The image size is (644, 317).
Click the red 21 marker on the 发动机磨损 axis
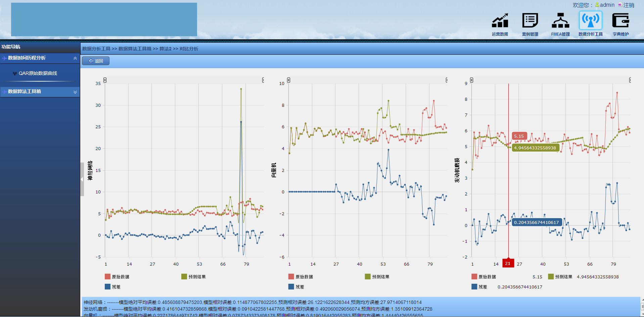(508, 263)
